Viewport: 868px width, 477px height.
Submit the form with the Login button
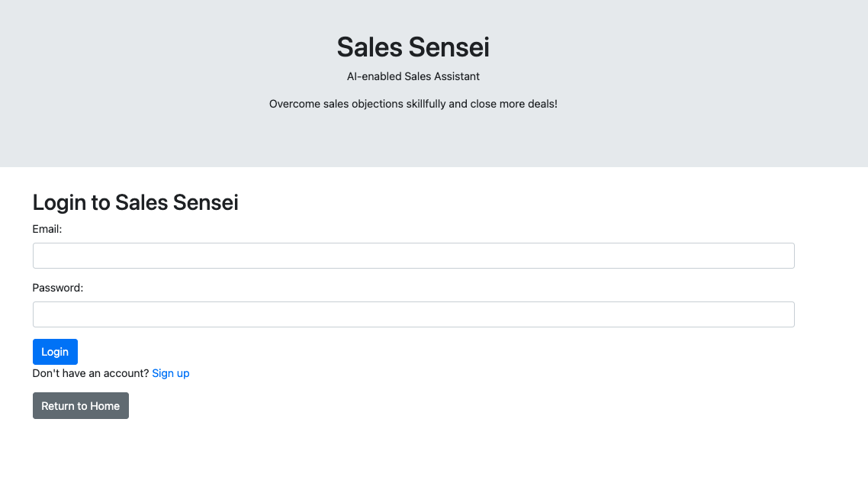pyautogui.click(x=55, y=352)
